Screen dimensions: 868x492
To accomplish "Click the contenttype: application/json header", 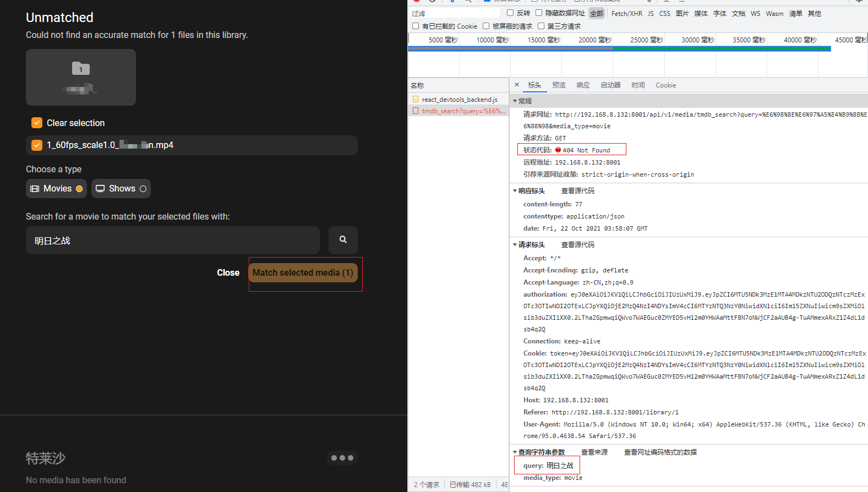I will click(574, 216).
